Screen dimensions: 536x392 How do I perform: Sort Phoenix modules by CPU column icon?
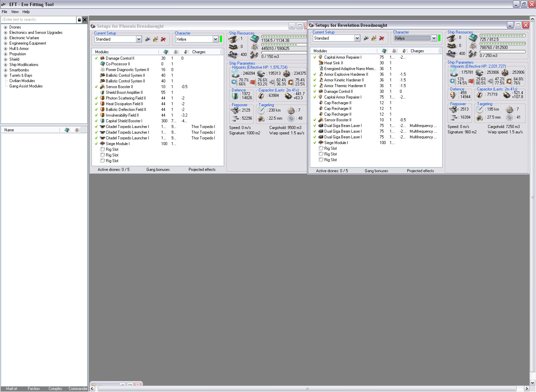point(165,52)
